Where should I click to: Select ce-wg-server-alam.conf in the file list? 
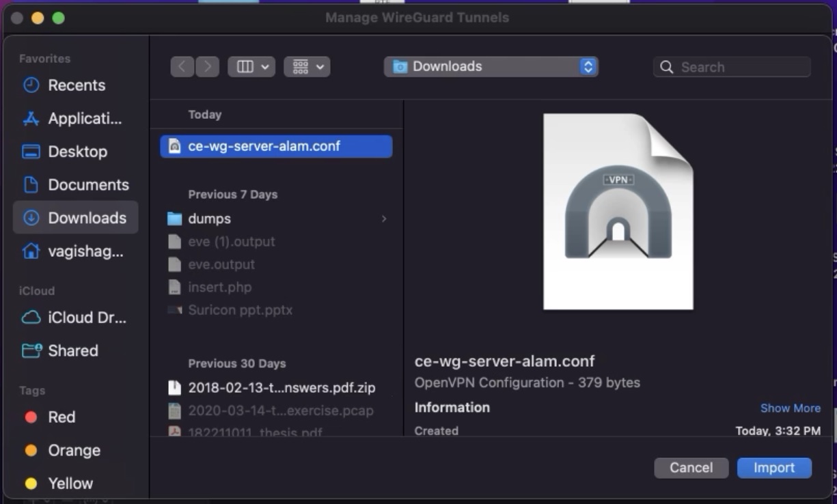276,146
